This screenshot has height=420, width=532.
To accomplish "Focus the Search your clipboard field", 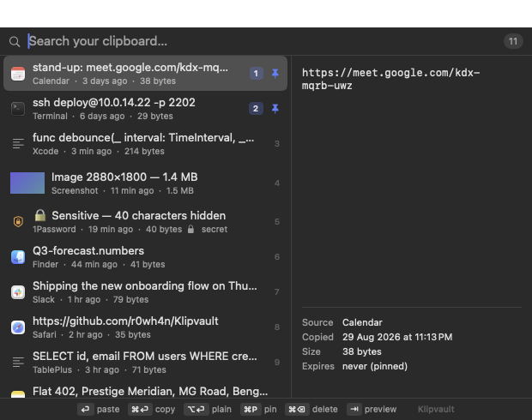I will point(261,41).
